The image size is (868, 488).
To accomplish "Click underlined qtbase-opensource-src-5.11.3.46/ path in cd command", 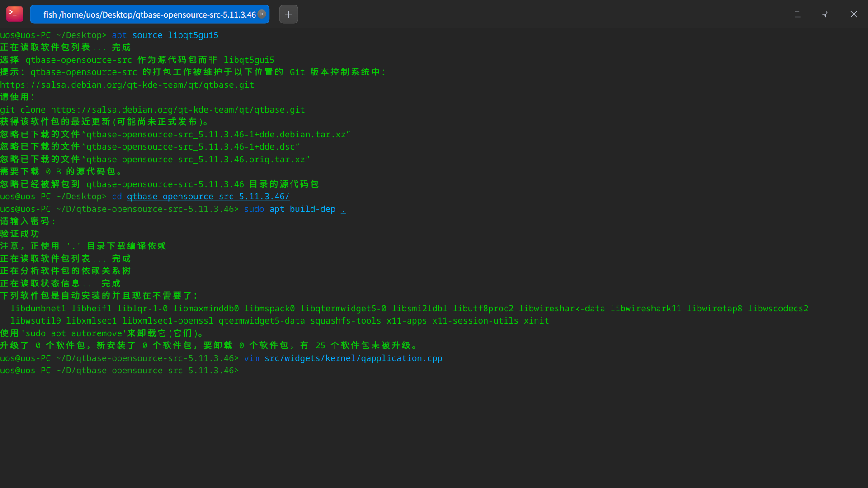I will point(208,197).
